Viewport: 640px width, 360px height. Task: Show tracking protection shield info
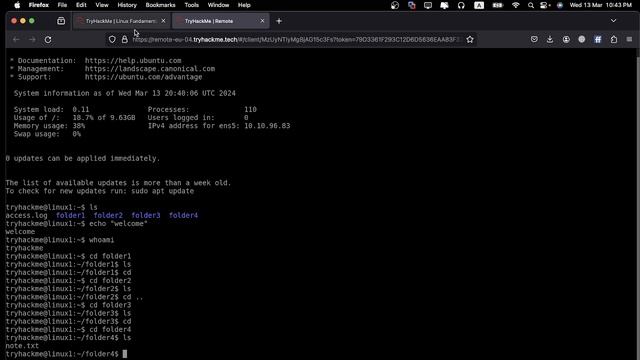(112, 40)
